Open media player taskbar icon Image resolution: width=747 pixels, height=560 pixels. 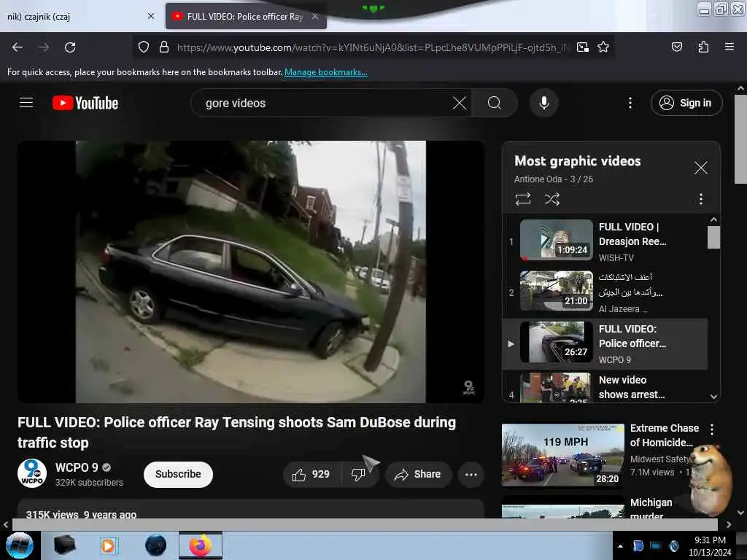click(x=108, y=545)
